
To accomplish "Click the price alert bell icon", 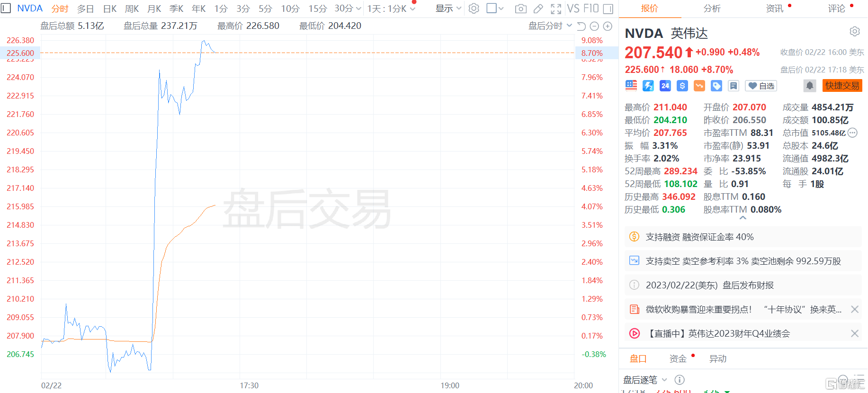I will coord(810,86).
